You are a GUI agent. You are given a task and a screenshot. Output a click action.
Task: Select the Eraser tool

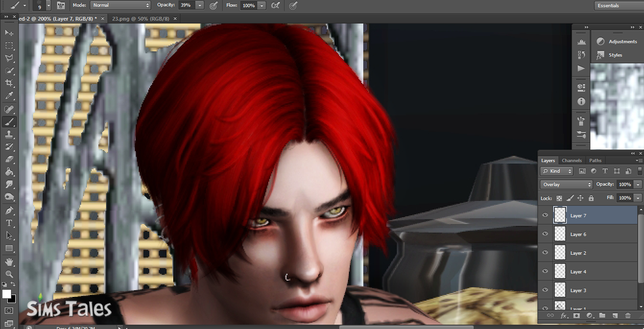tap(9, 159)
